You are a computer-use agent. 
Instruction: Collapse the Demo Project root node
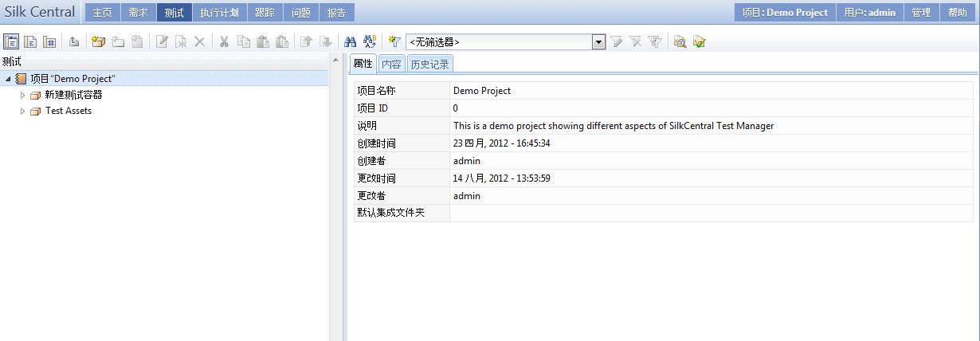coord(8,79)
